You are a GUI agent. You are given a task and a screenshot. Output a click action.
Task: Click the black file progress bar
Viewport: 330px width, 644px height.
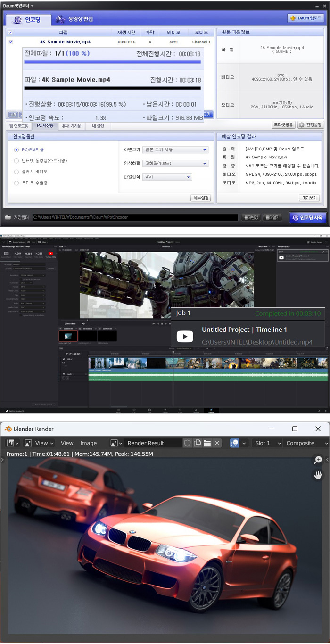click(112, 88)
